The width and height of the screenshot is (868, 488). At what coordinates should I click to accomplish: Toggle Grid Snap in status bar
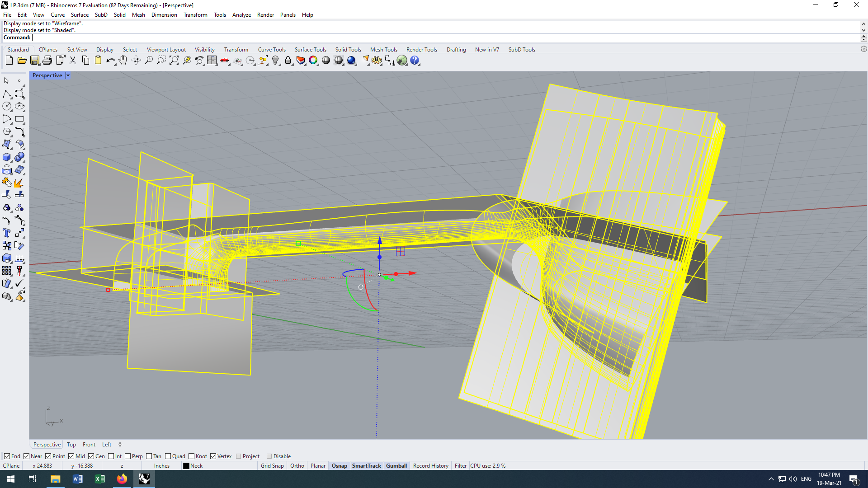(x=272, y=466)
